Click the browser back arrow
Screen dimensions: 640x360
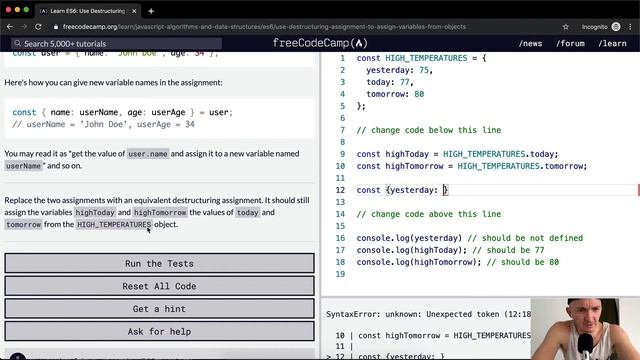10,27
